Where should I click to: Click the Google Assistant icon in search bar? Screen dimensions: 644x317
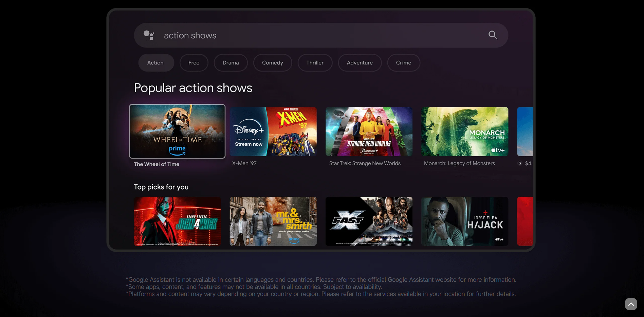pos(149,35)
